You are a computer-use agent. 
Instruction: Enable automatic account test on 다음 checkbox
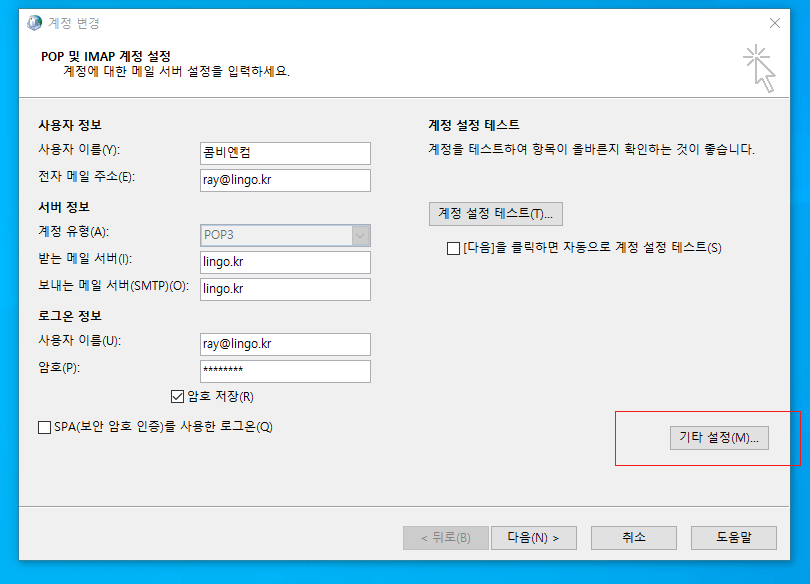point(453,248)
